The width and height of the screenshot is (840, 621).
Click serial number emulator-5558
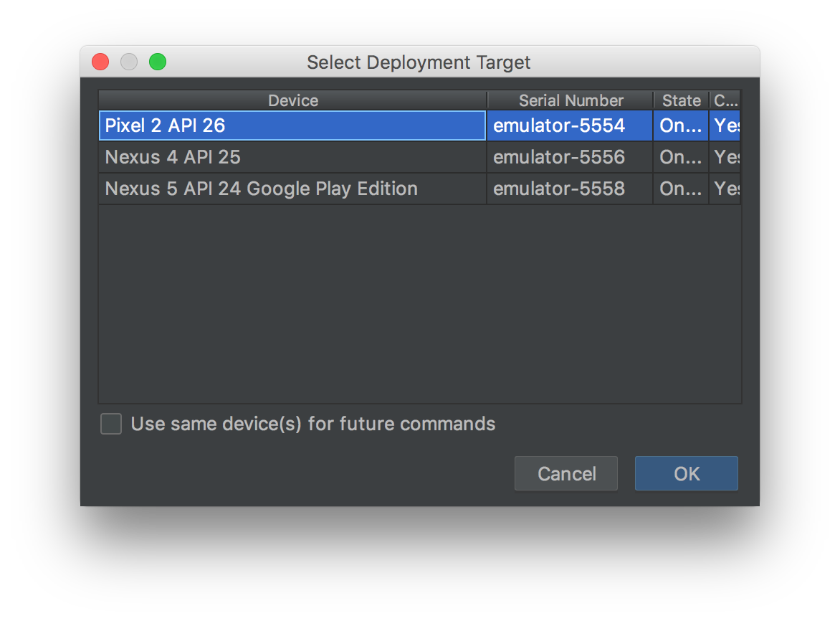pos(570,189)
